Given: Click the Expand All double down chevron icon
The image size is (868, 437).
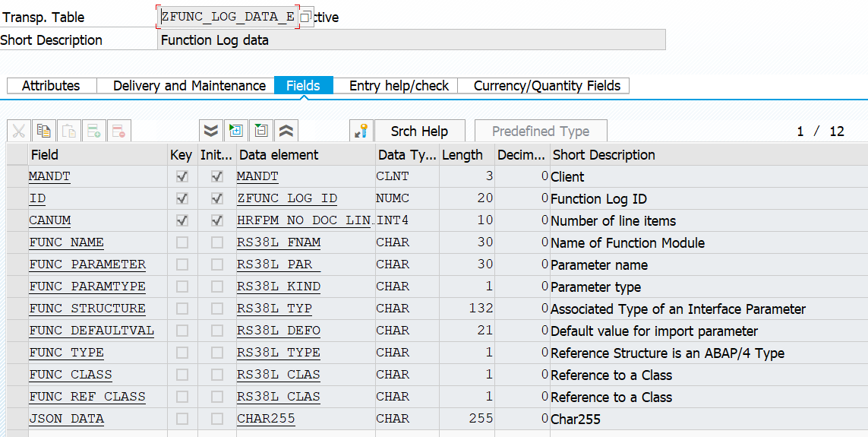Looking at the screenshot, I should [211, 131].
